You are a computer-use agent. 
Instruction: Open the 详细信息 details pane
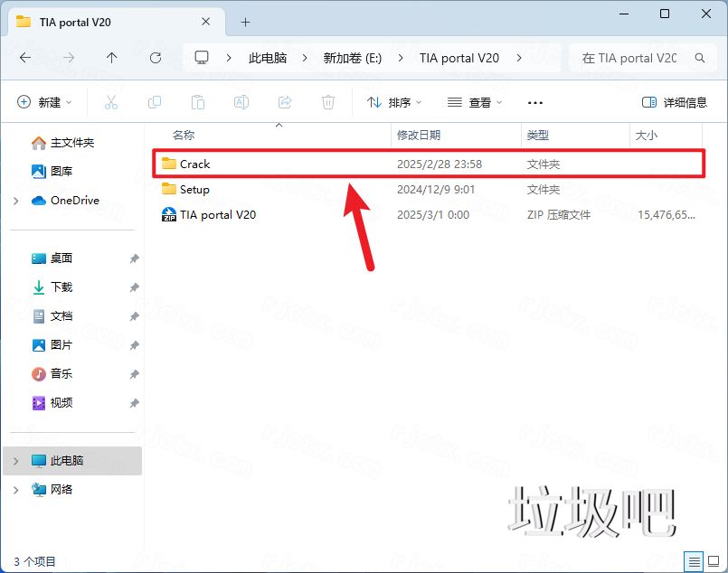point(676,101)
